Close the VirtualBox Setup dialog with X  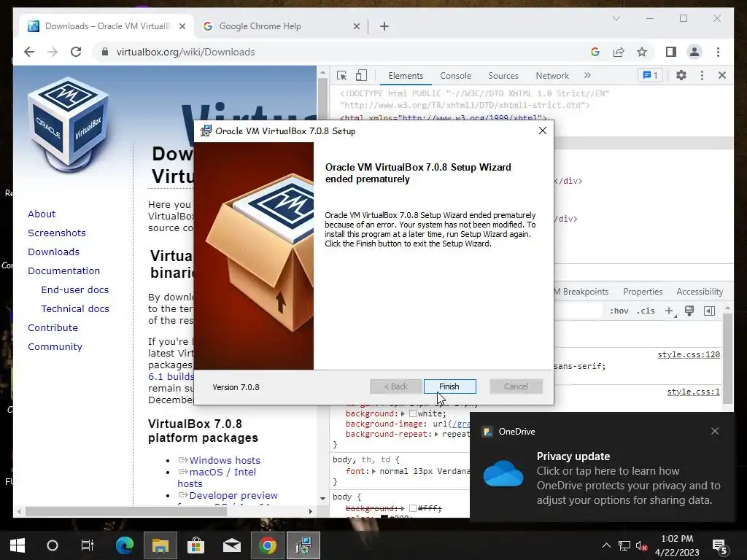542,131
